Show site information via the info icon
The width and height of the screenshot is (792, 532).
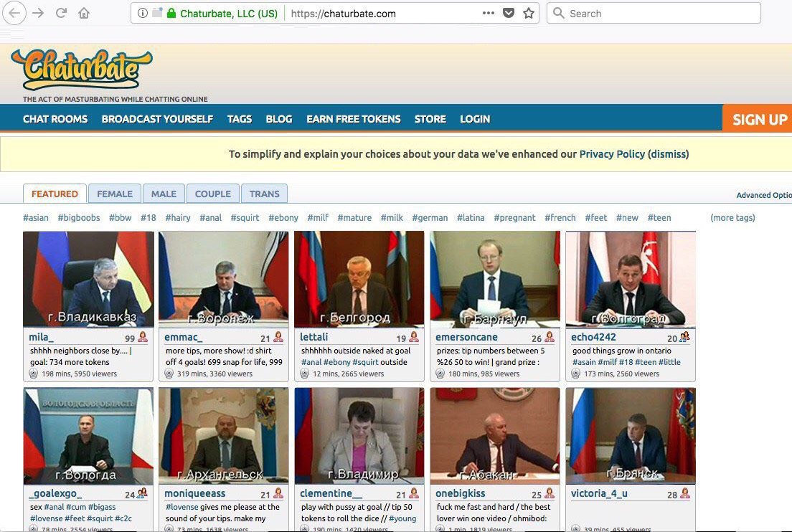(x=143, y=13)
